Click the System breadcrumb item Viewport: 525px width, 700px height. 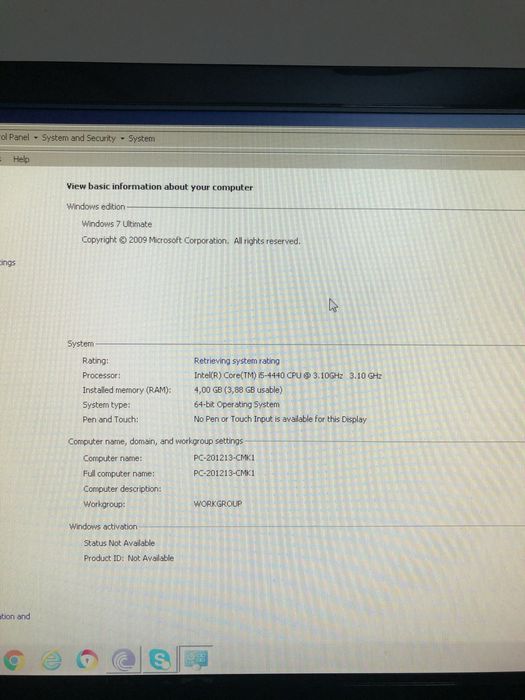pos(142,138)
